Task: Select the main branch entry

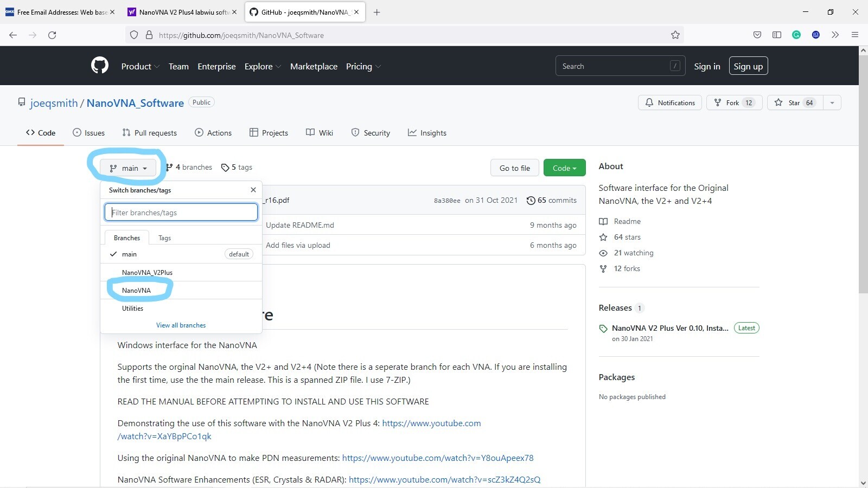Action: 181,254
